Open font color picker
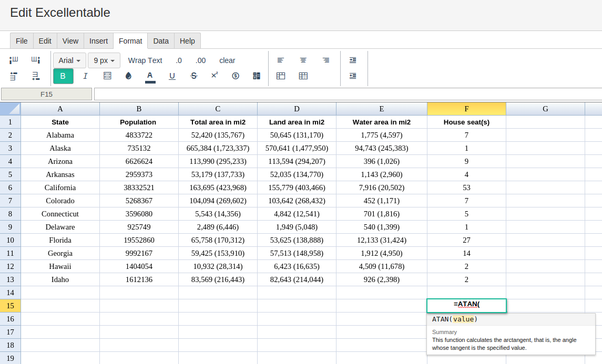 [x=150, y=76]
